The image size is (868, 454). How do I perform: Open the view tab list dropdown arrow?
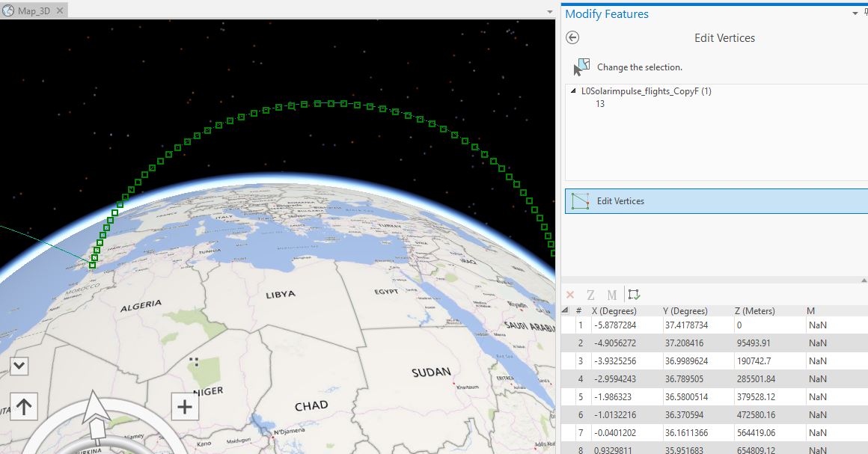pos(550,12)
